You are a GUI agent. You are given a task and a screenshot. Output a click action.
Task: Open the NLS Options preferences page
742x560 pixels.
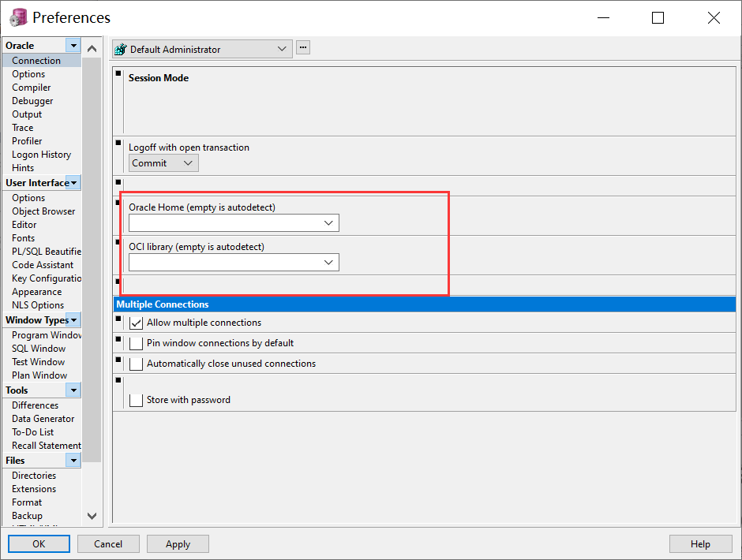coord(38,305)
